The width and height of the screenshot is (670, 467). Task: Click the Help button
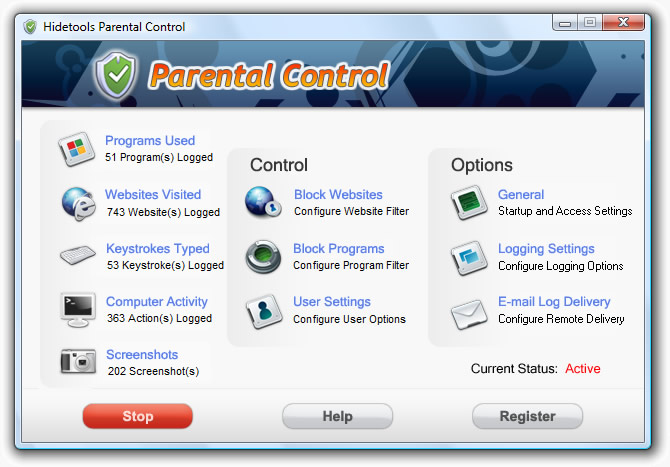337,416
